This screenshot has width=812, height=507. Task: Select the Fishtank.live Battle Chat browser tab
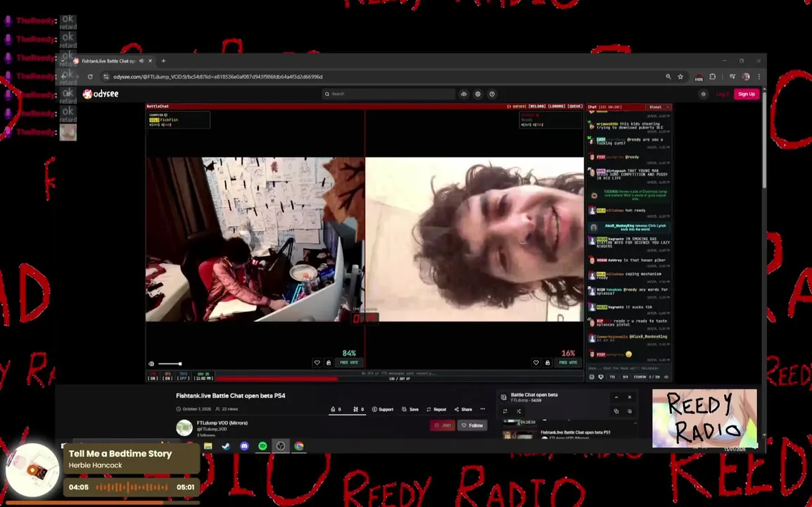click(108, 61)
